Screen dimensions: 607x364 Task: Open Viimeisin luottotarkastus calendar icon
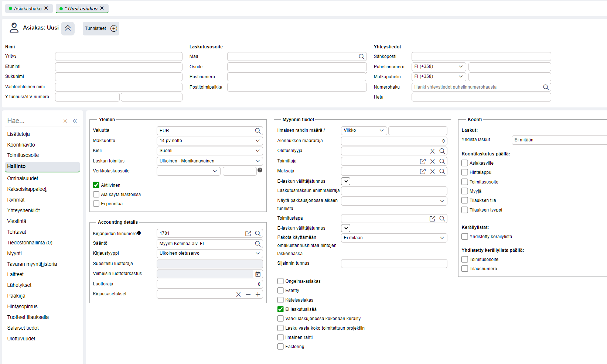(258, 274)
